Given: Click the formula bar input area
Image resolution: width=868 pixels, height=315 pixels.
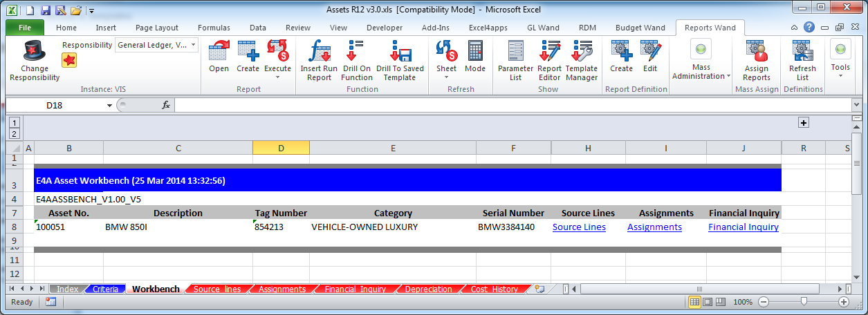Looking at the screenshot, I should 512,105.
